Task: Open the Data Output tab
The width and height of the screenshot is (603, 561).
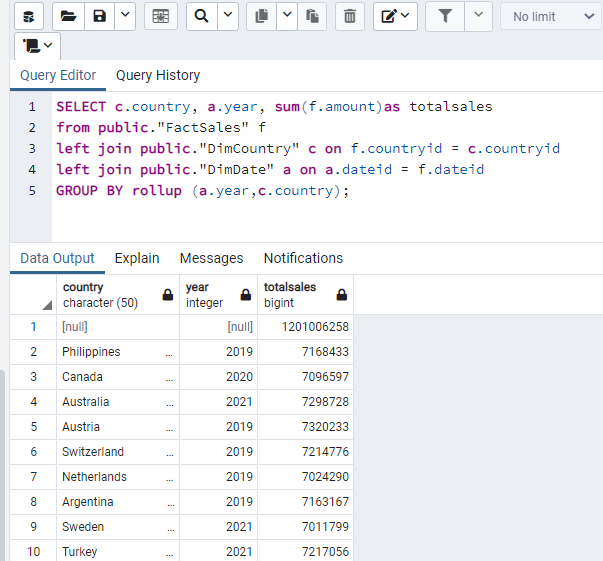Action: tap(57, 258)
